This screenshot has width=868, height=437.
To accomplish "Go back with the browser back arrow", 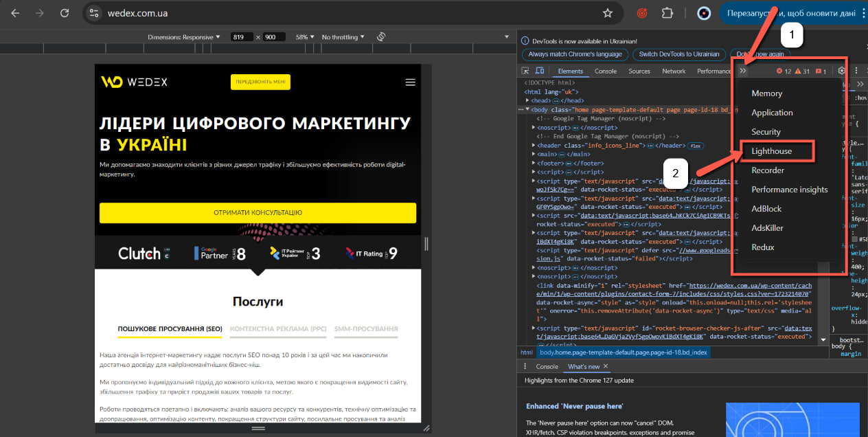I will [15, 13].
